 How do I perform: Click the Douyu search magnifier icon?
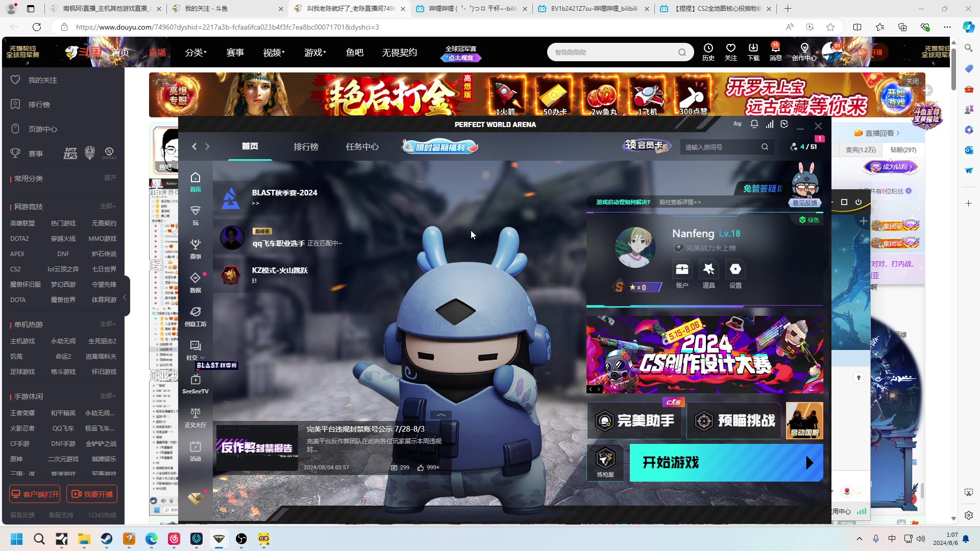682,52
